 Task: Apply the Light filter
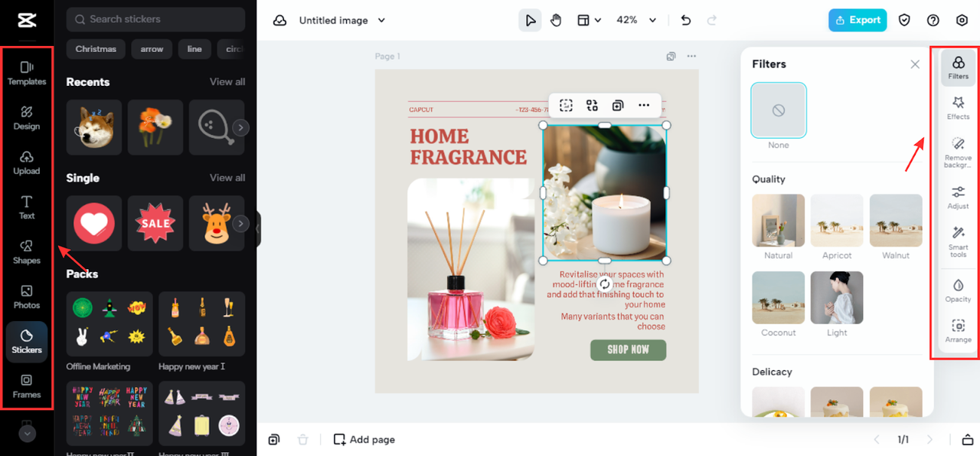[837, 297]
